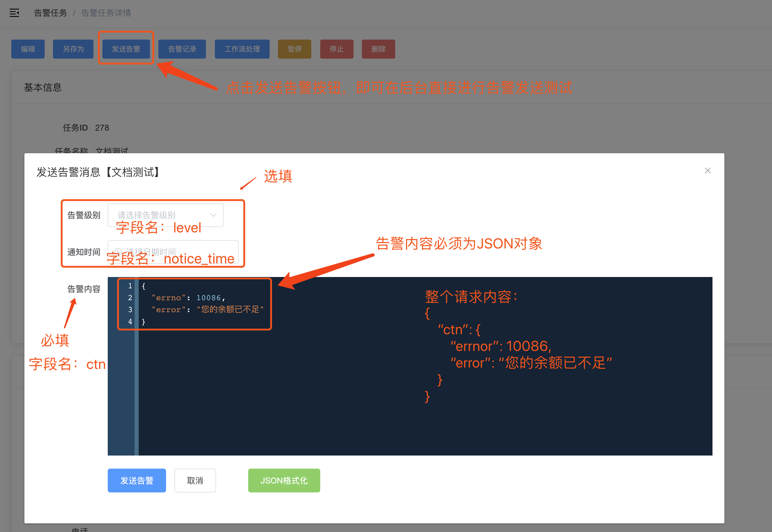Click the 另存为 button

73,49
